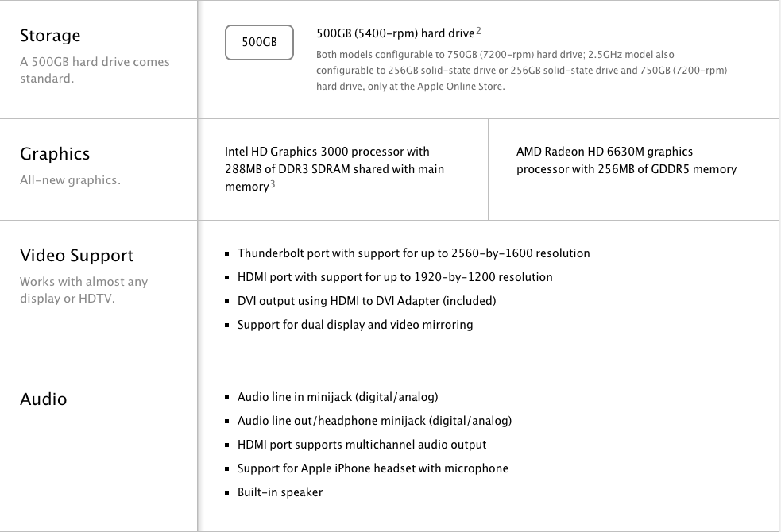Click Audio line out/headphone minijack item
Screen dimensions: 781x532
coord(374,421)
